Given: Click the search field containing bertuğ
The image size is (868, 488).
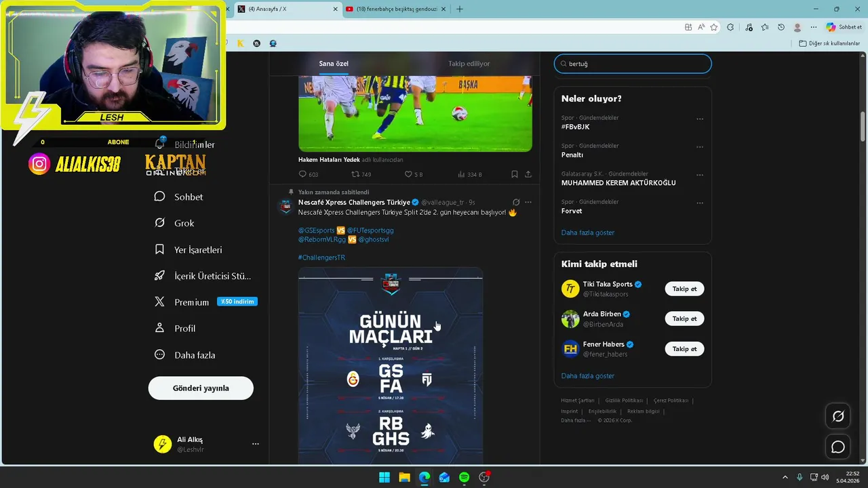Looking at the screenshot, I should 633,64.
